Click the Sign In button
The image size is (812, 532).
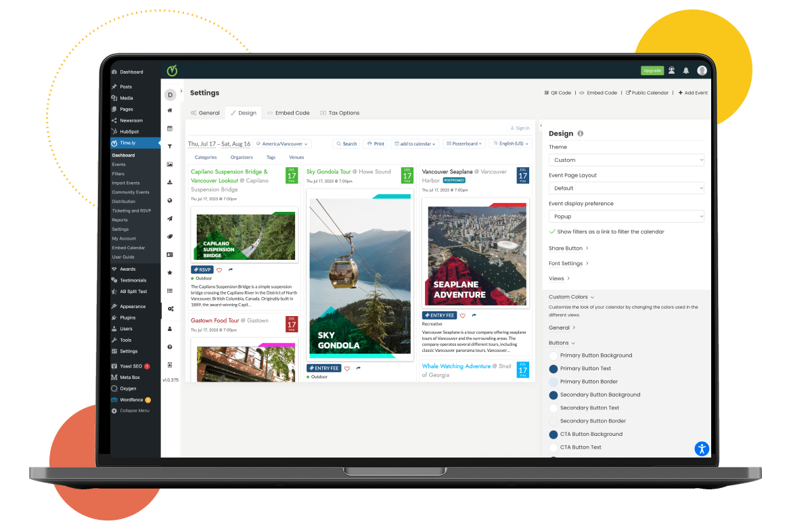pos(520,127)
